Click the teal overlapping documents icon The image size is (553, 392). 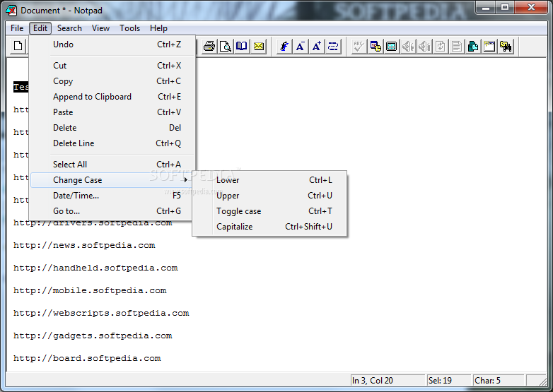473,46
